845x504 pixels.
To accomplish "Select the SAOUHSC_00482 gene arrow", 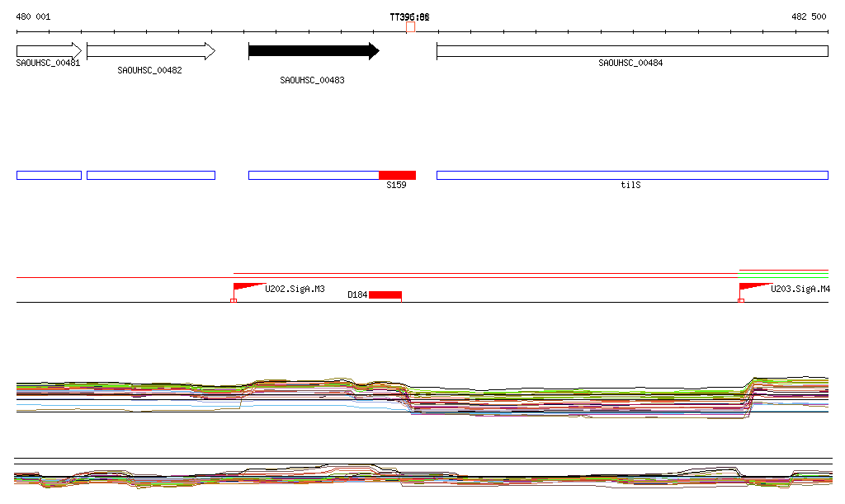I will pos(151,51).
